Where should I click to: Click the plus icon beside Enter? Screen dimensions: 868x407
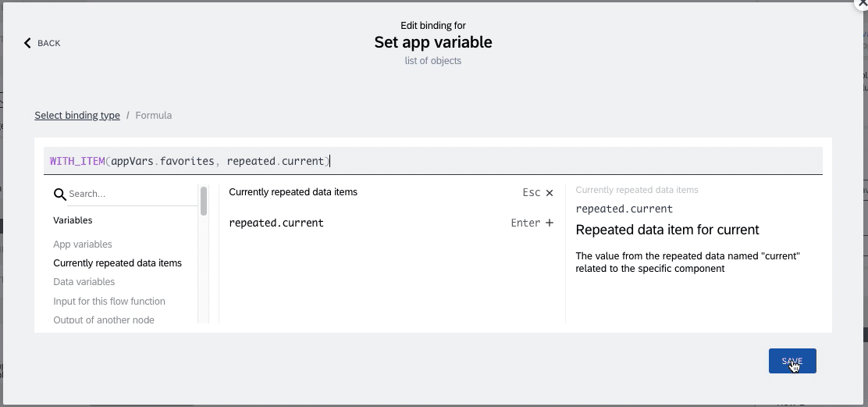pyautogui.click(x=550, y=223)
